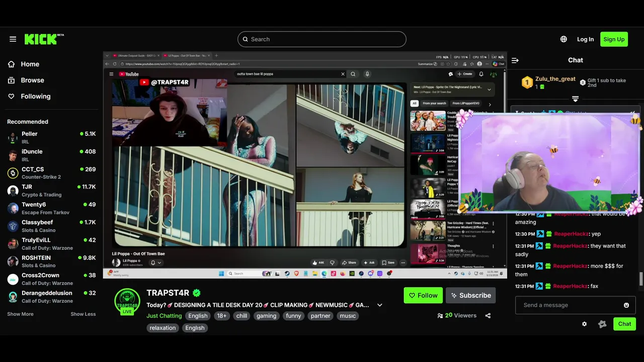
Task: Click CCT_CS avatar in Recommended
Action: point(13,173)
